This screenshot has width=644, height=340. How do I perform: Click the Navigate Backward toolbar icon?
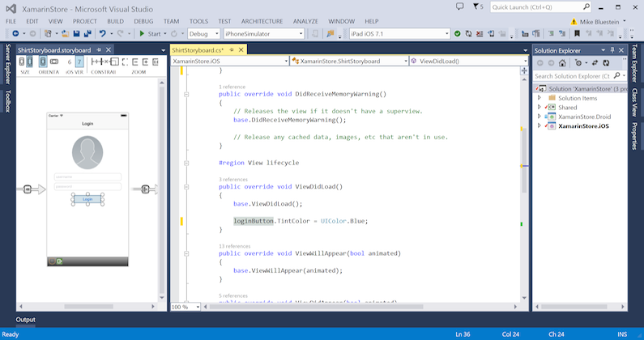tap(15, 34)
